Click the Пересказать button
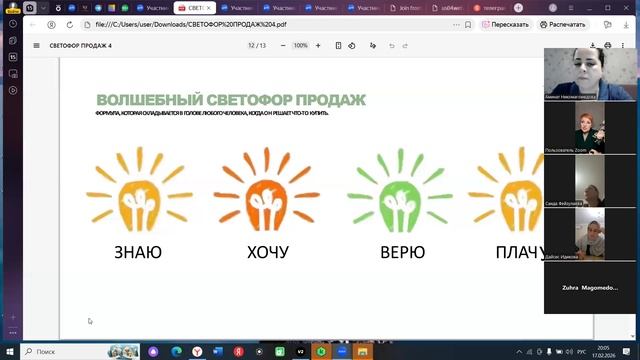 pyautogui.click(x=506, y=25)
